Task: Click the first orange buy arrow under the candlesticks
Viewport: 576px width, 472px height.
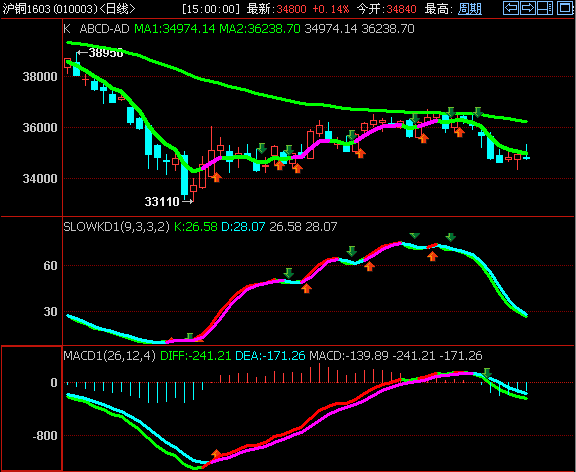Action: coord(216,177)
